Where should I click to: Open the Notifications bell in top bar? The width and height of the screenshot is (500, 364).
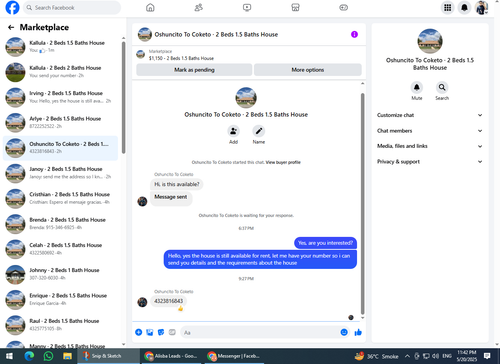coord(464,7)
